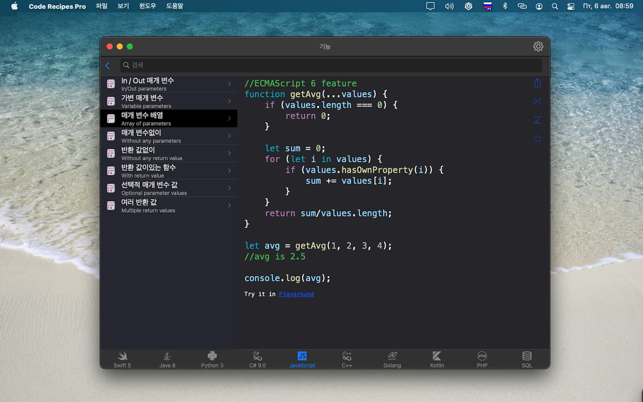Click the comment "//avg is 2.5"
This screenshot has height=402, width=643.
click(275, 257)
